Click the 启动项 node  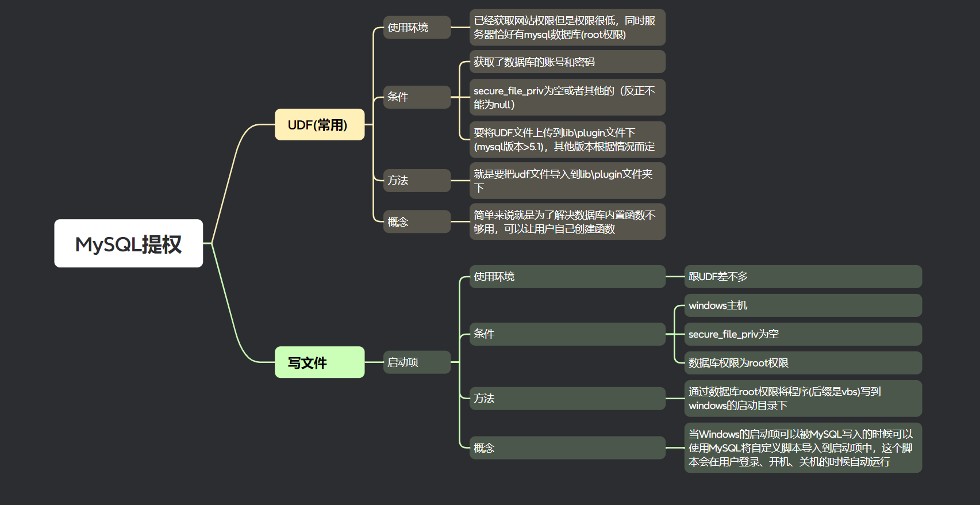click(417, 362)
